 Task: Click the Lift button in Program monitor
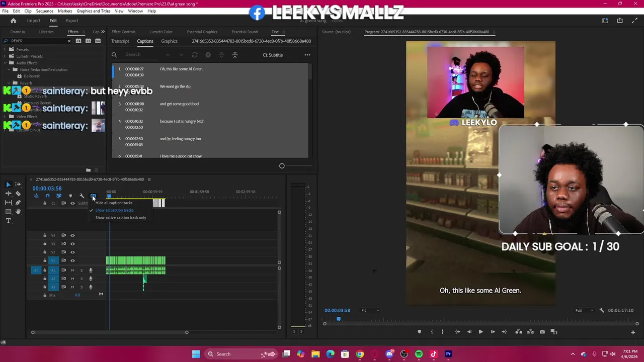(x=519, y=332)
